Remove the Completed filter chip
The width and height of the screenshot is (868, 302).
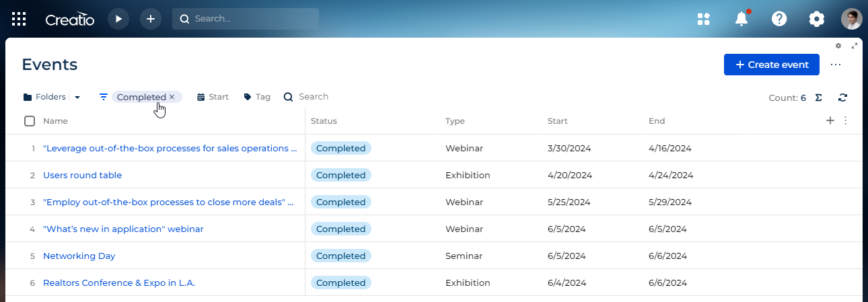tap(172, 97)
